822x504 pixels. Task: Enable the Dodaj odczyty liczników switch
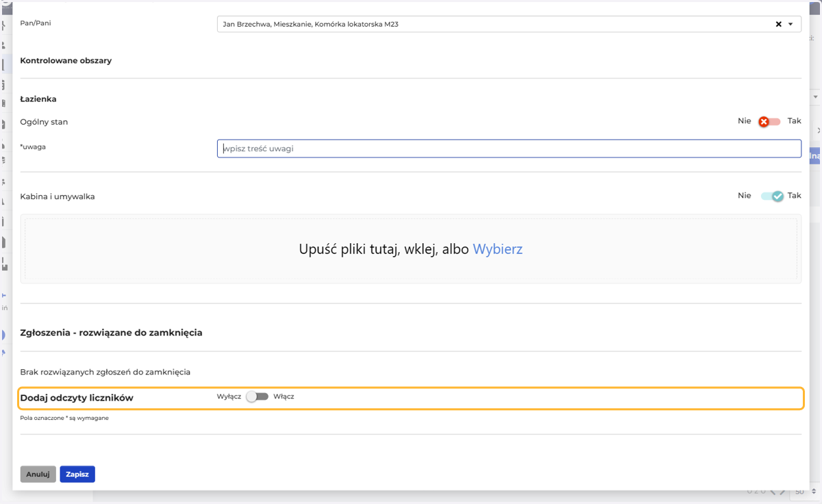[x=258, y=396]
